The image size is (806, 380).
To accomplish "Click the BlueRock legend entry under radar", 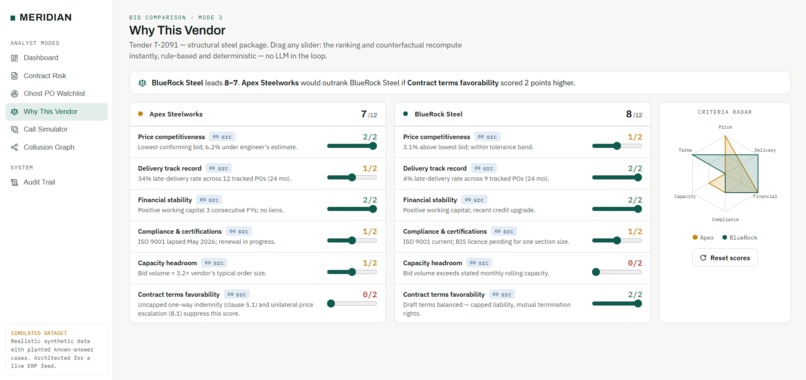I will pos(740,238).
